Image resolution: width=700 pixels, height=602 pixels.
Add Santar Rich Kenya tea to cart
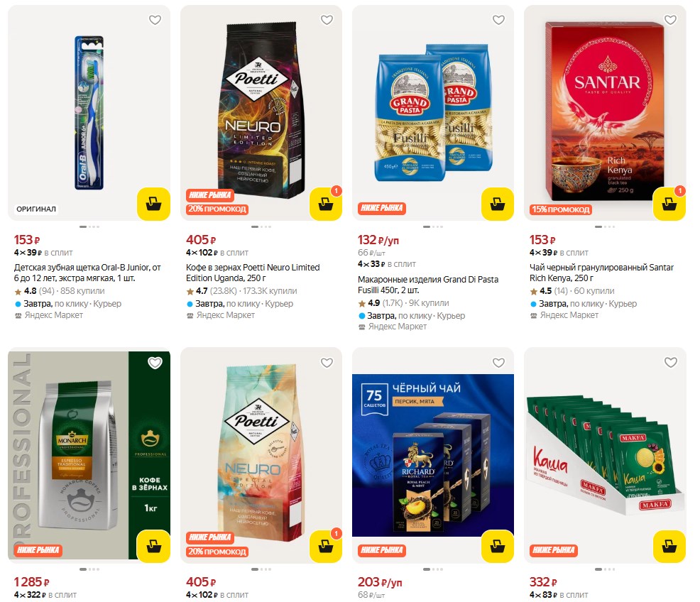click(x=669, y=204)
